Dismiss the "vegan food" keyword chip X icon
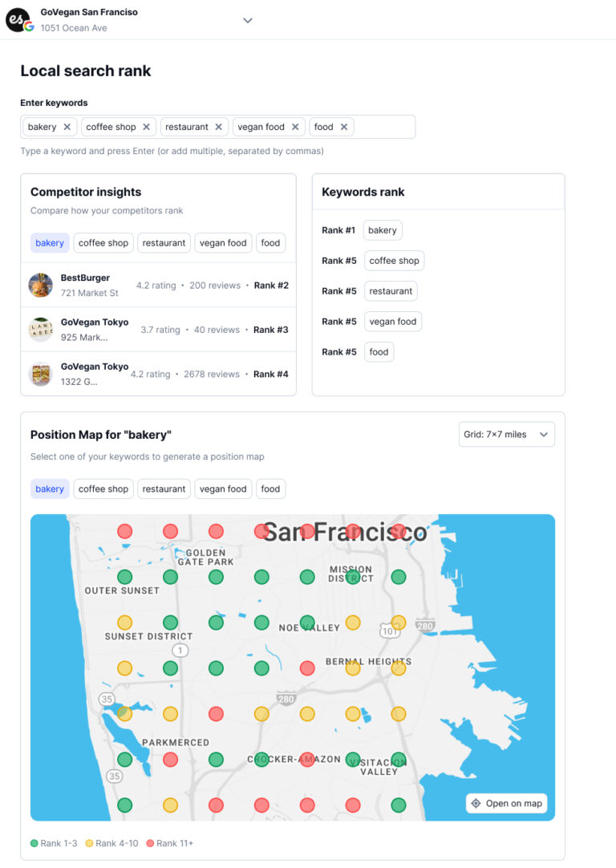Screen dimensions: 616x868 [x=294, y=126]
